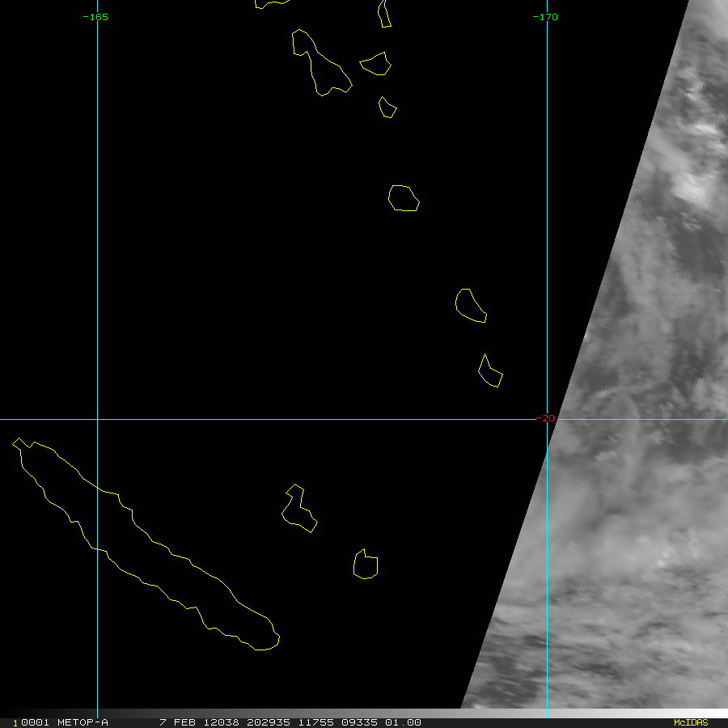Click the 12038 Julian date text

pyautogui.click(x=221, y=722)
